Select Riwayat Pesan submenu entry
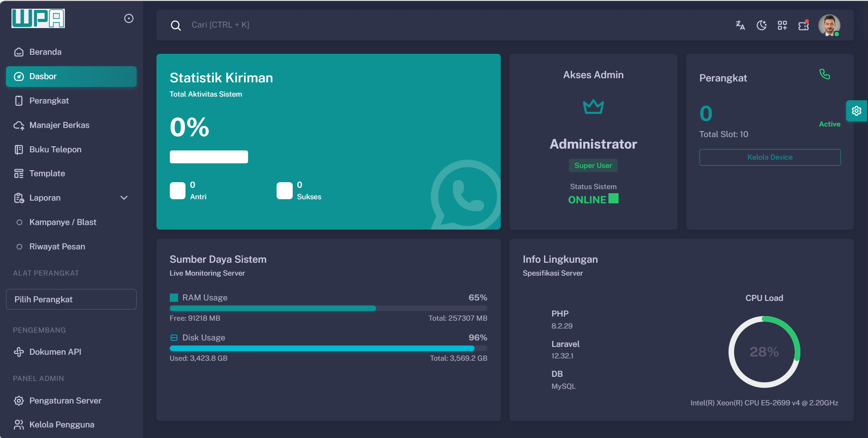 click(57, 246)
